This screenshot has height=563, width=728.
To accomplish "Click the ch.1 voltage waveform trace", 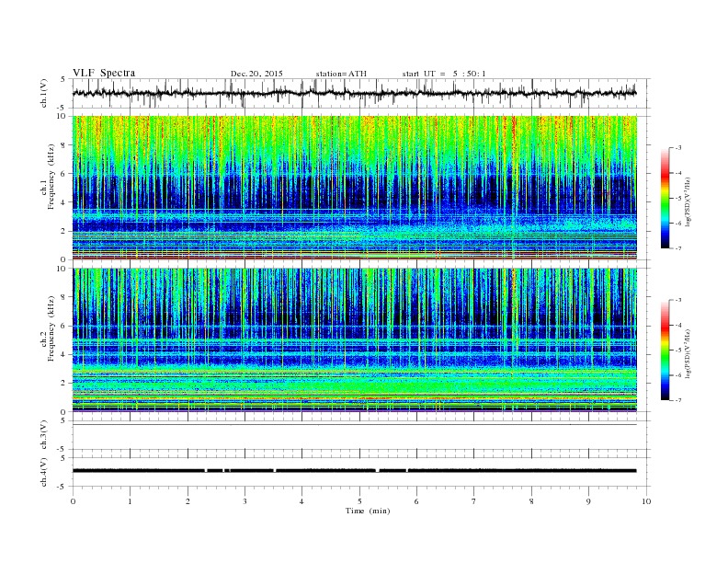I will tap(354, 93).
